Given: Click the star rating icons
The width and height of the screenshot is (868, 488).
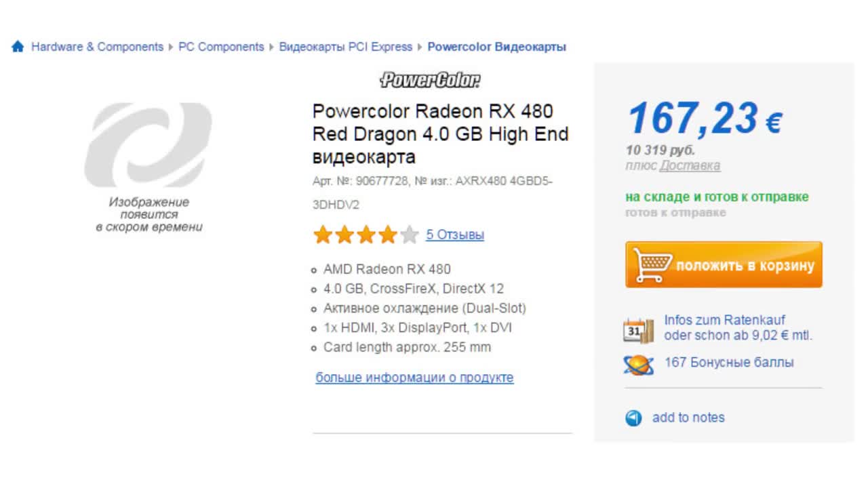Looking at the screenshot, I should [366, 235].
